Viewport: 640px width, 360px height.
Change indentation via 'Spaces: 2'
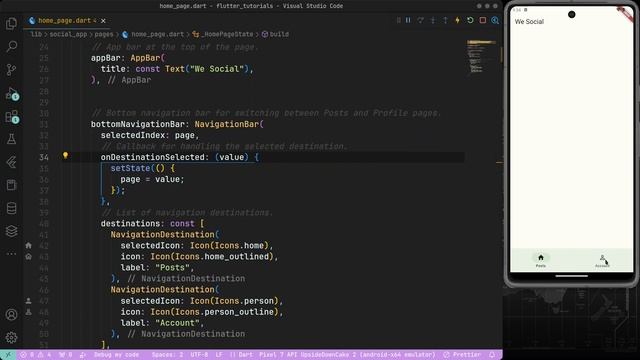[167, 355]
